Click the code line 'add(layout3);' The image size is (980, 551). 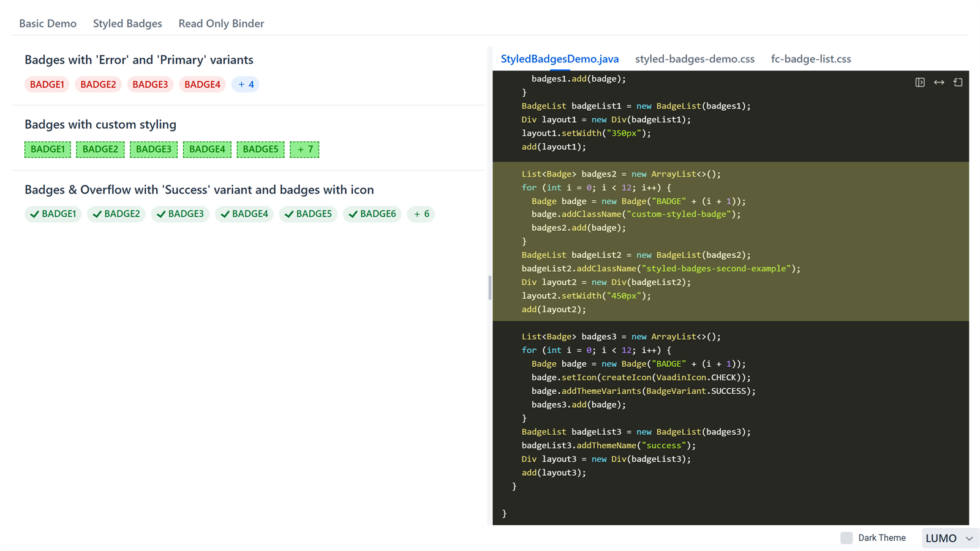(554, 473)
